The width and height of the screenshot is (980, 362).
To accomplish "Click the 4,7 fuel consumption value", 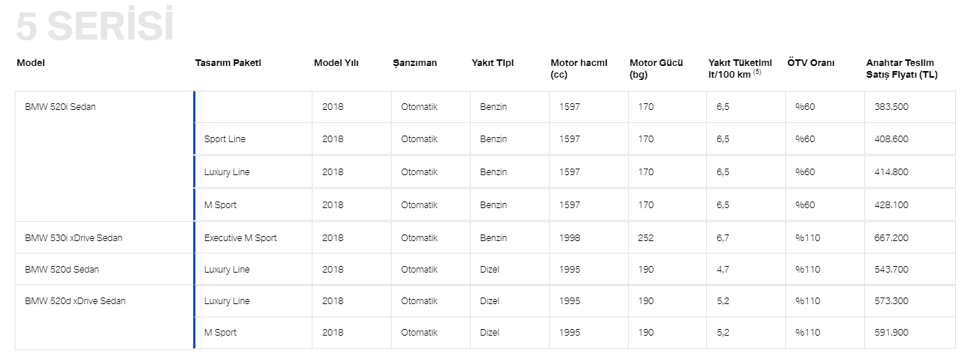I will pyautogui.click(x=722, y=270).
